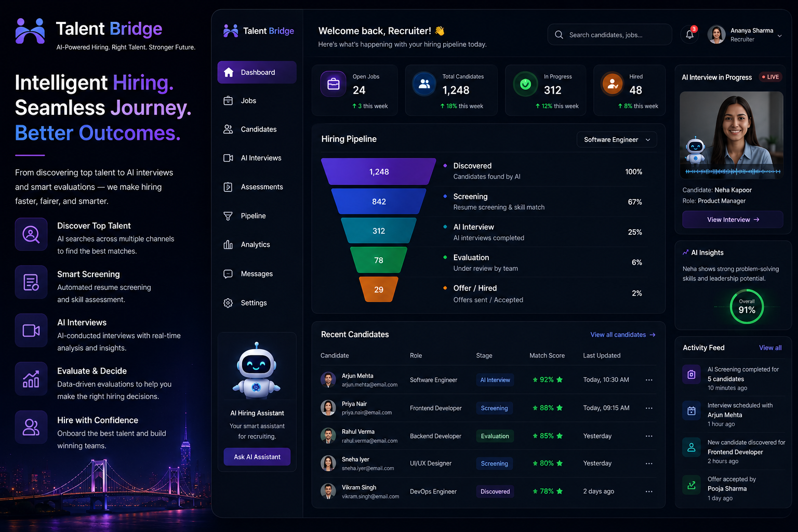Click the Smart Screening feature icon
The width and height of the screenshot is (798, 532).
[x=31, y=282]
